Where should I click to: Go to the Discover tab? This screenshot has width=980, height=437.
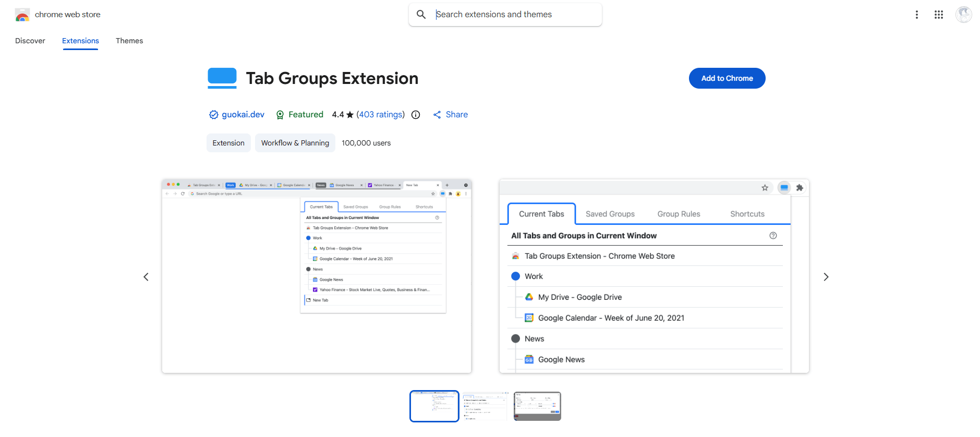30,41
